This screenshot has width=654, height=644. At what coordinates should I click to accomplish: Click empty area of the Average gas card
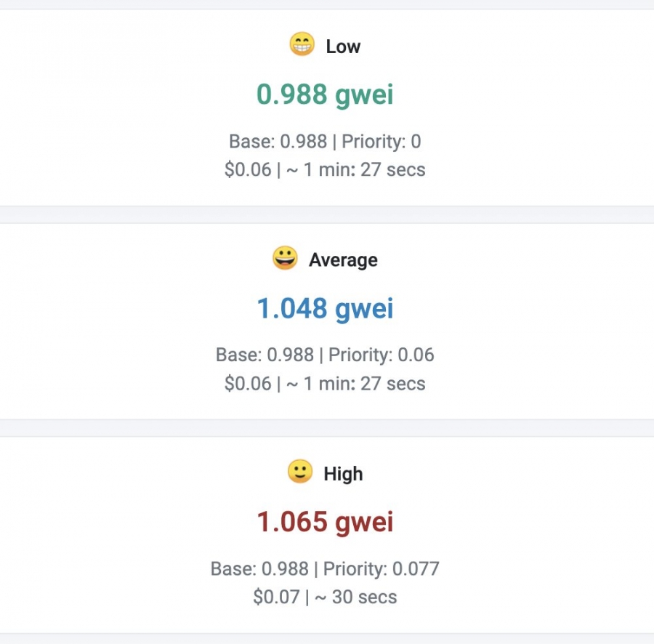109,320
